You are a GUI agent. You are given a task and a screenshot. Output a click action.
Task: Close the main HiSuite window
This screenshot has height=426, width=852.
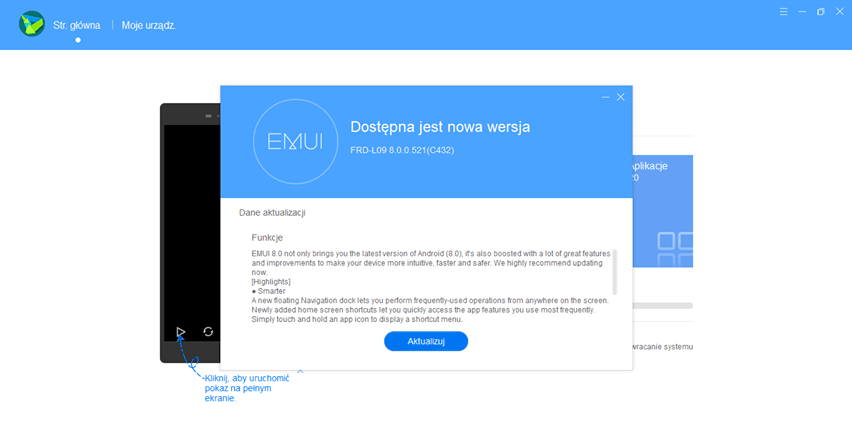coord(839,11)
